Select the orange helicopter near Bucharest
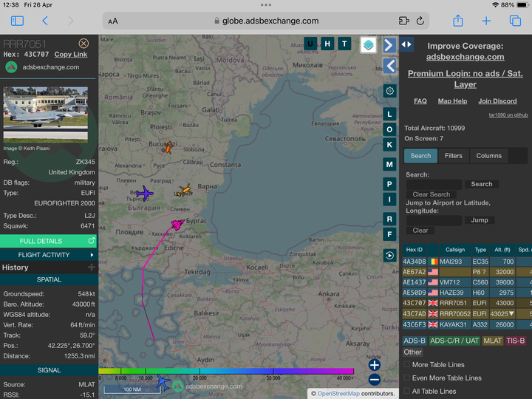532x399 pixels. click(x=168, y=148)
